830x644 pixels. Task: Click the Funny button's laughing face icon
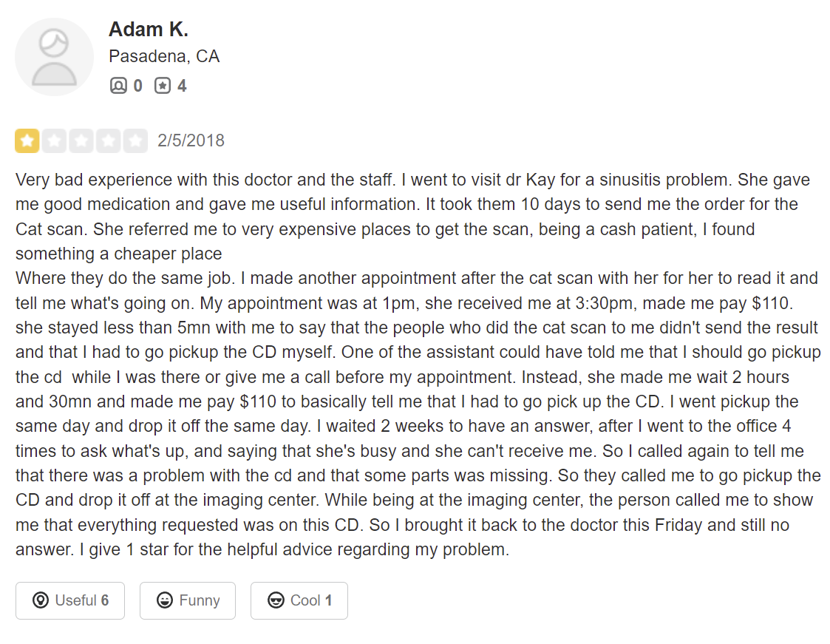[x=165, y=600]
